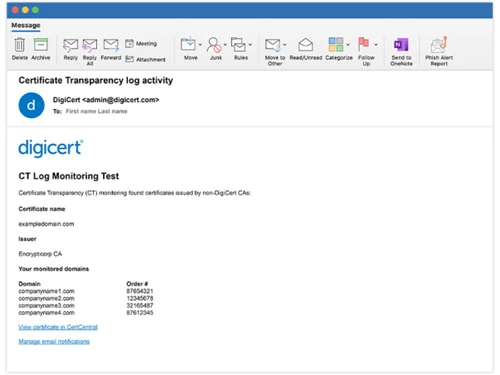Select companyname2.com domain row
The image size is (500, 375).
pos(47,298)
